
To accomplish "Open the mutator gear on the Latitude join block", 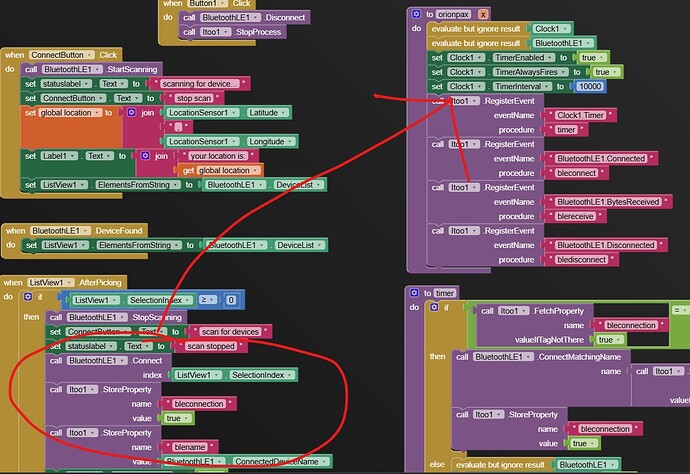I will [x=133, y=113].
